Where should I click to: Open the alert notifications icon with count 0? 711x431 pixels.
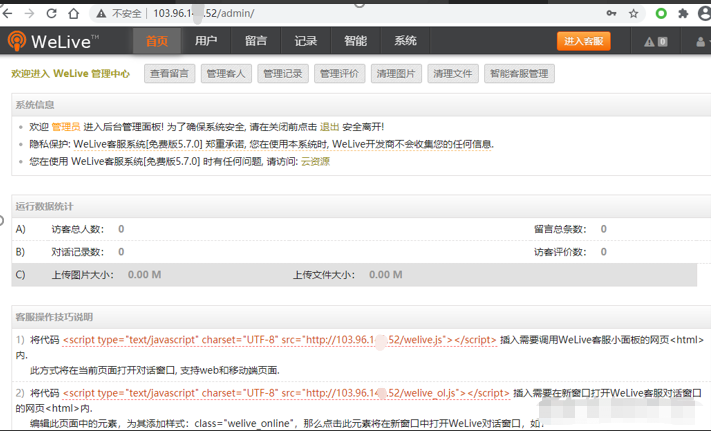point(656,42)
